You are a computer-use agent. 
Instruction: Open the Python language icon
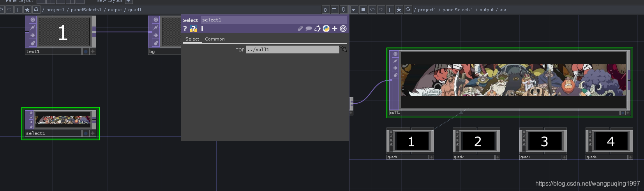[x=326, y=28]
